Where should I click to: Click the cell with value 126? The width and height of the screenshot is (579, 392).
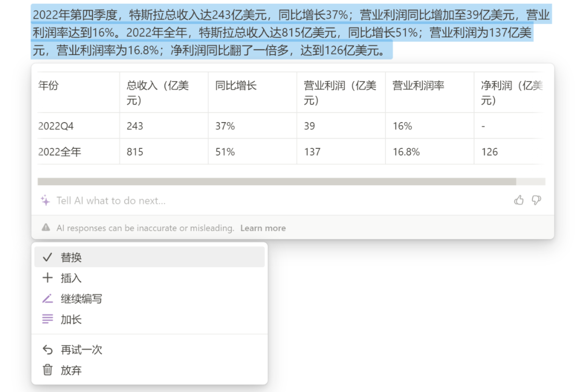click(510, 152)
